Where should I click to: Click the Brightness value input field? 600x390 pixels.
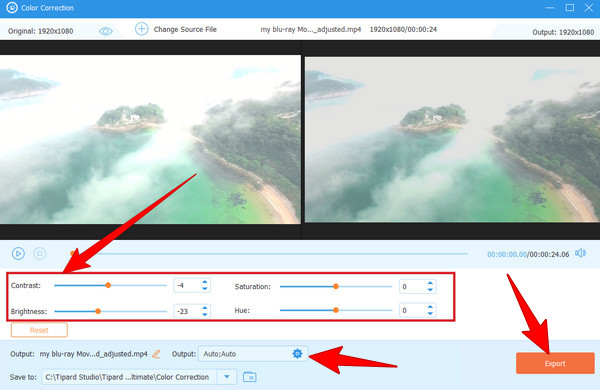[x=188, y=311]
